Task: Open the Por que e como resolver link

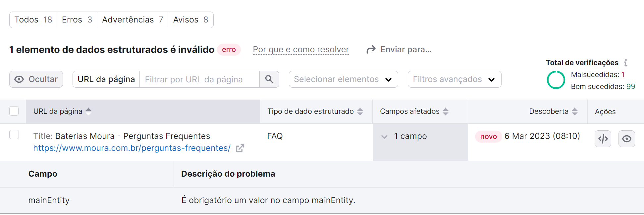Action: pos(300,49)
